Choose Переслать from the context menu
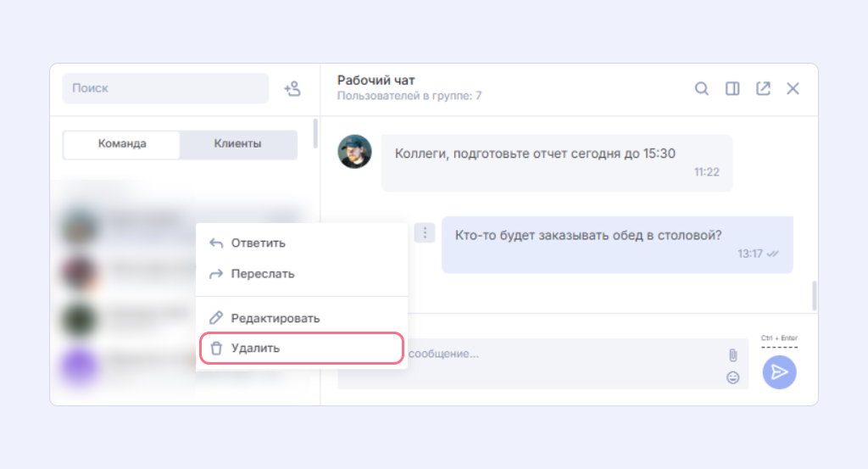 tap(263, 274)
